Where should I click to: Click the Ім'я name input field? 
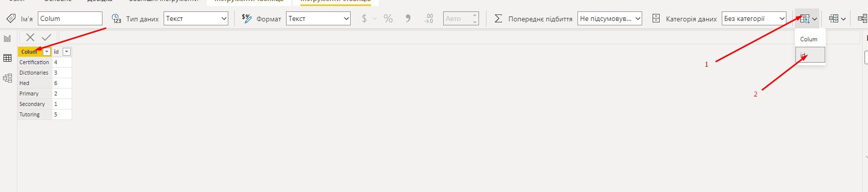(x=70, y=19)
